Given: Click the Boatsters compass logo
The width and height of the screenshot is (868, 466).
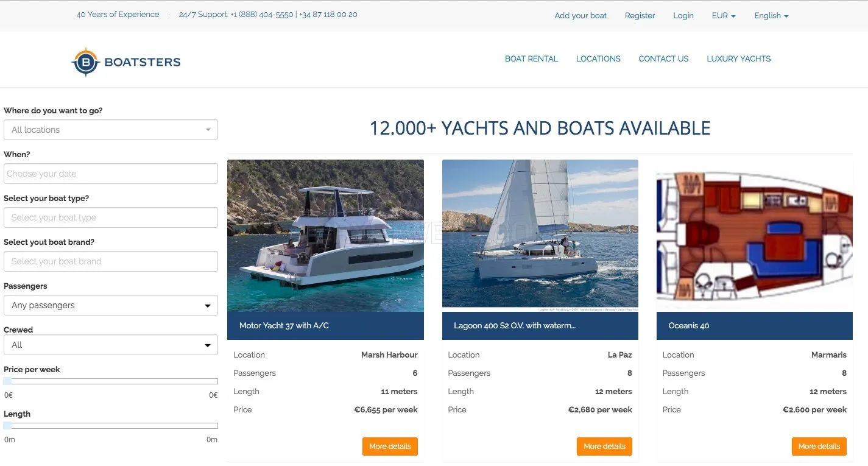Looking at the screenshot, I should pos(85,62).
